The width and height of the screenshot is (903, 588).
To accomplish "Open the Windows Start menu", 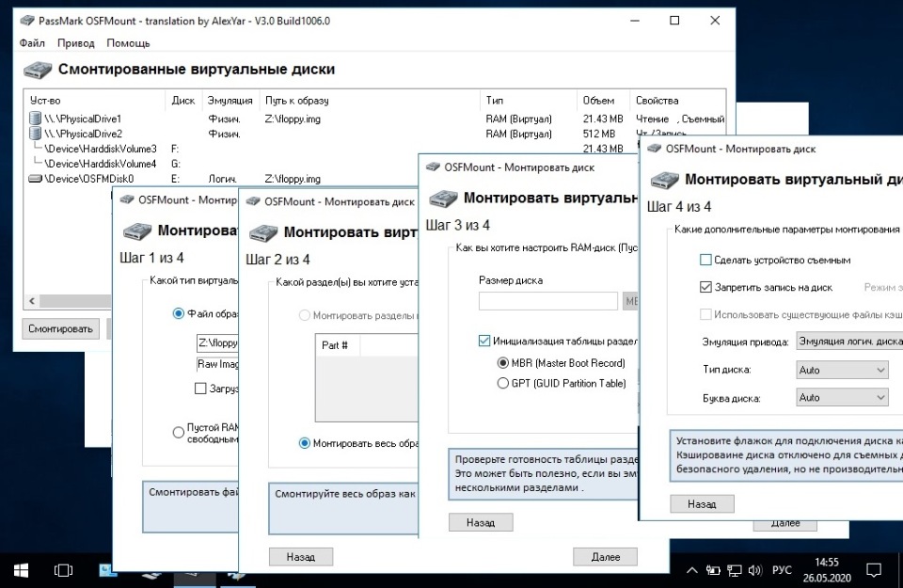I will tap(22, 570).
